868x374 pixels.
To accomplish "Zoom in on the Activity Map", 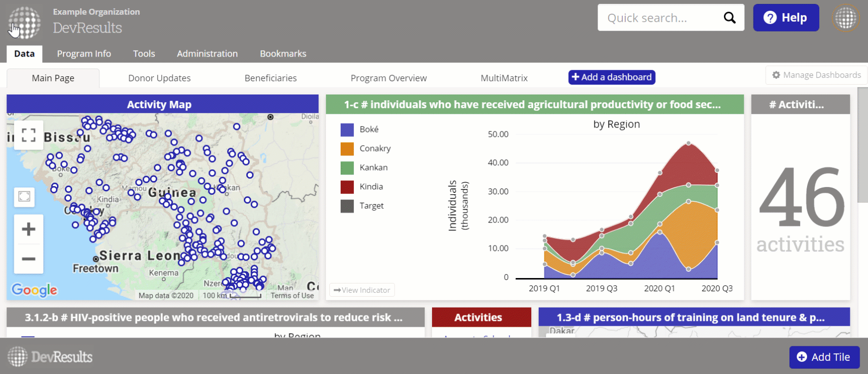I will tap(29, 229).
